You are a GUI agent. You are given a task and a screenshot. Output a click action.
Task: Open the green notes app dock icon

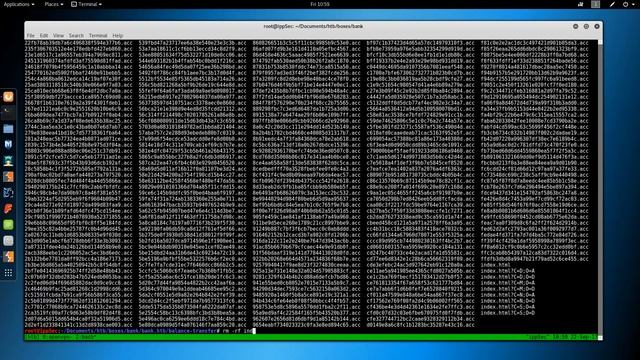[8, 225]
